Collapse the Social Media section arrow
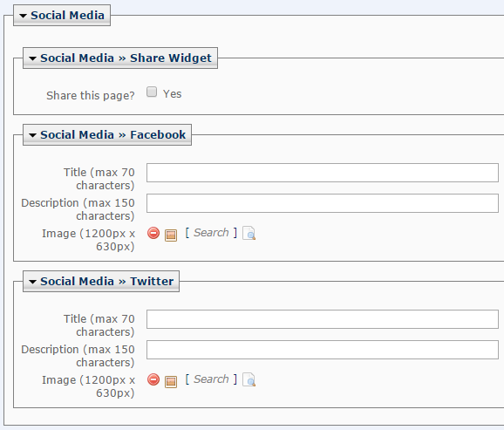This screenshot has width=504, height=430. click(23, 16)
